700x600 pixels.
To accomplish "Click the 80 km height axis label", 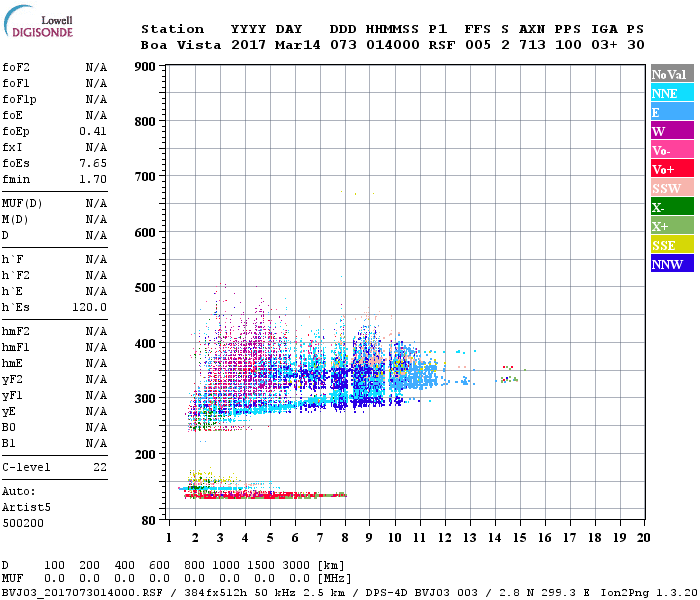I will tap(149, 521).
